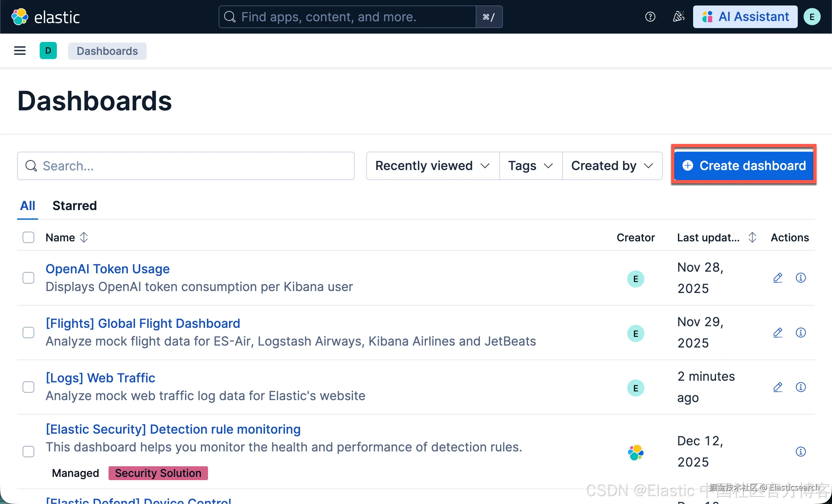Open the AI Assistant

tap(745, 17)
